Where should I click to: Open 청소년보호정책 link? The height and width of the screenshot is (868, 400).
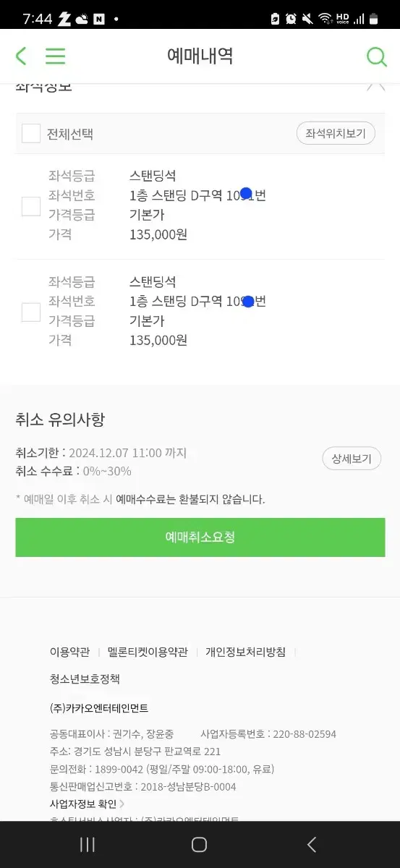85,678
